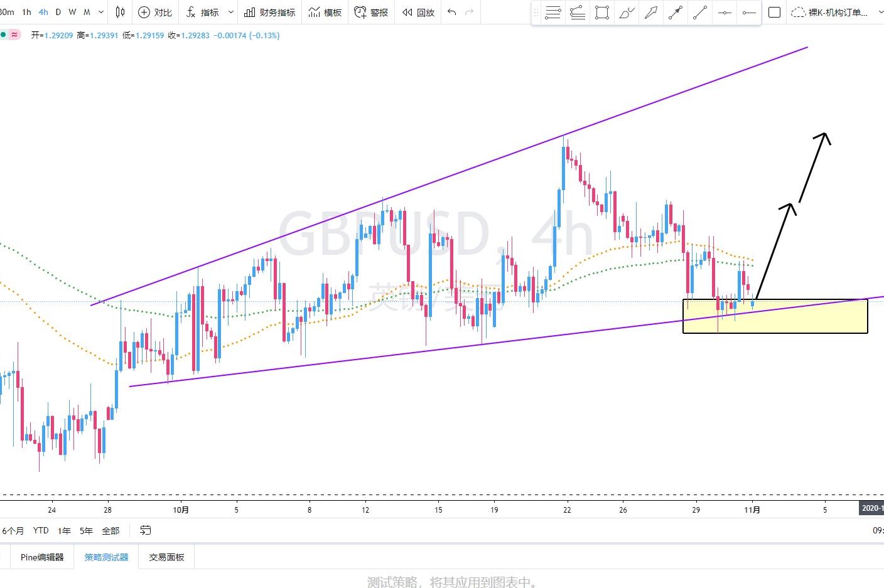Viewport: 884px width, 588px height.
Task: Toggle the pink indicator badge near OHLC
Action: [14, 35]
